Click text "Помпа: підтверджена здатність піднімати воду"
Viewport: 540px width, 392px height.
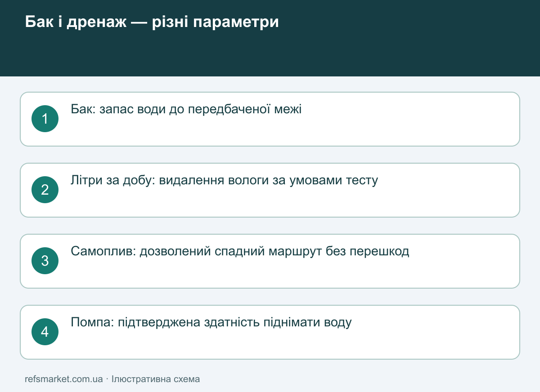tap(211, 322)
